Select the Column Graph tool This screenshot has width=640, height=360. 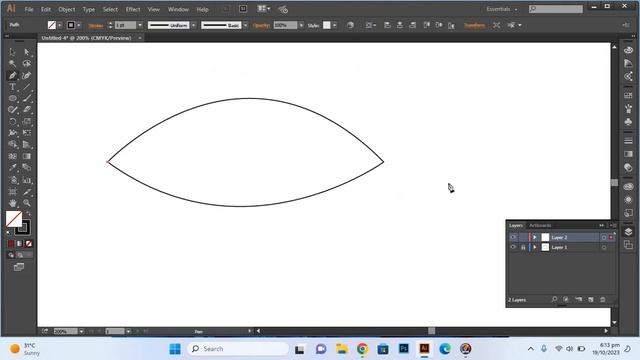click(27, 180)
